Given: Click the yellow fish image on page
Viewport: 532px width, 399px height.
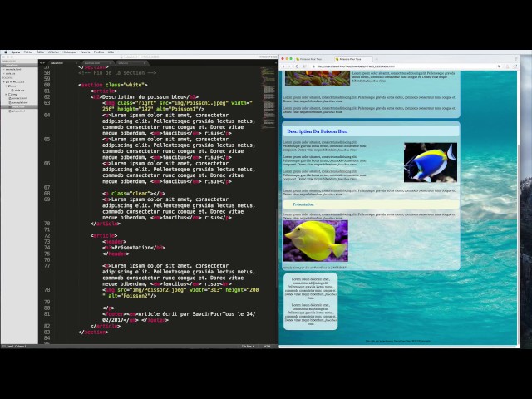Looking at the screenshot, I should 316,241.
